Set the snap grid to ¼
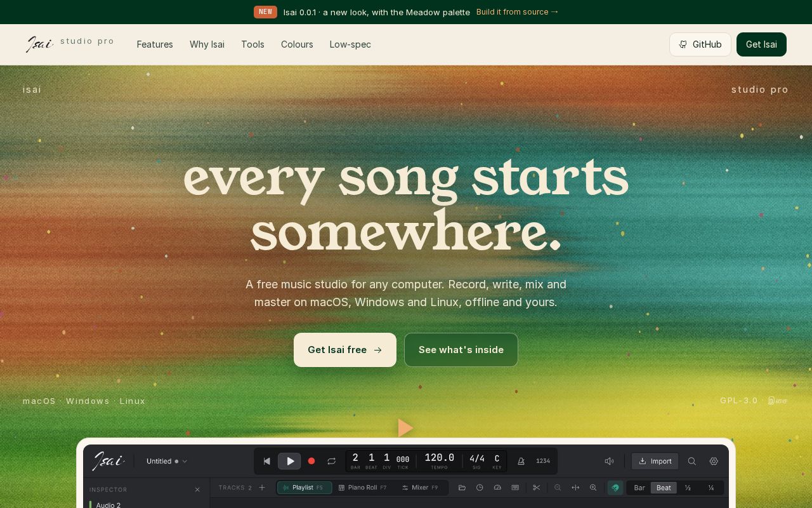 coord(711,488)
